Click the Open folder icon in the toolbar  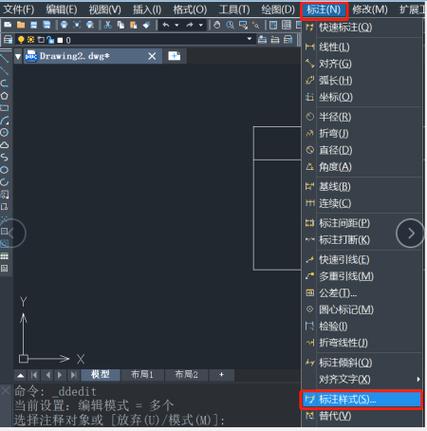21,25
